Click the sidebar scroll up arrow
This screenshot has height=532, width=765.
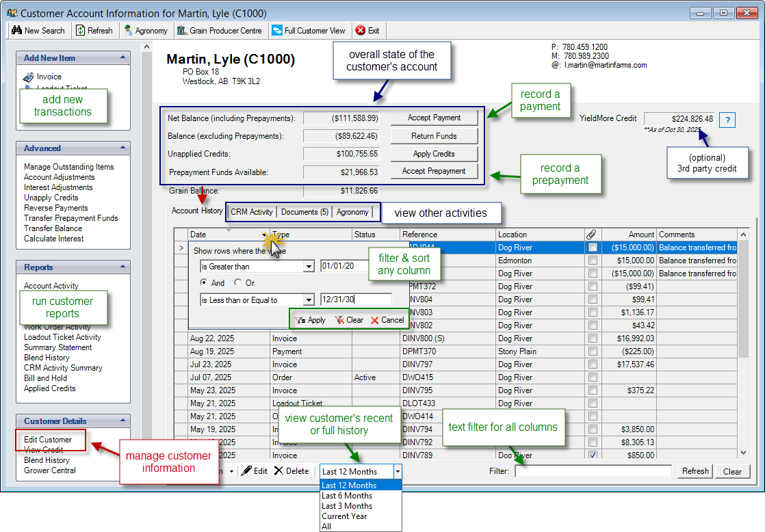pyautogui.click(x=146, y=47)
